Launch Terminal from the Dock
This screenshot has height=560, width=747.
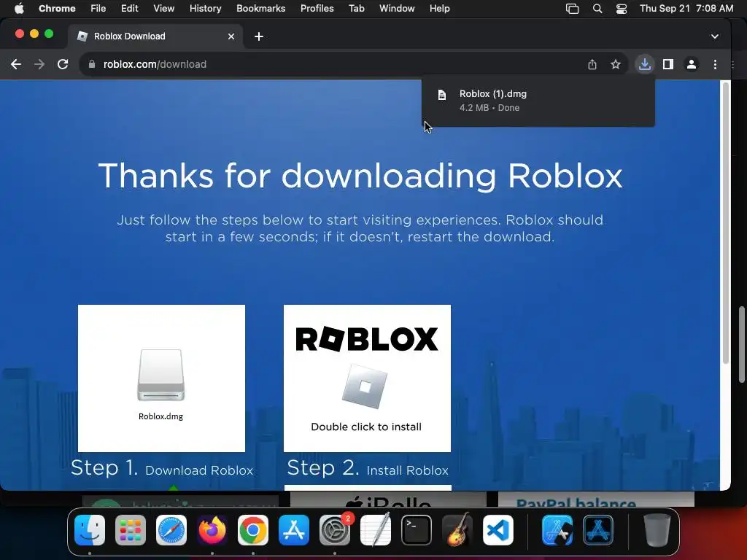(x=417, y=530)
